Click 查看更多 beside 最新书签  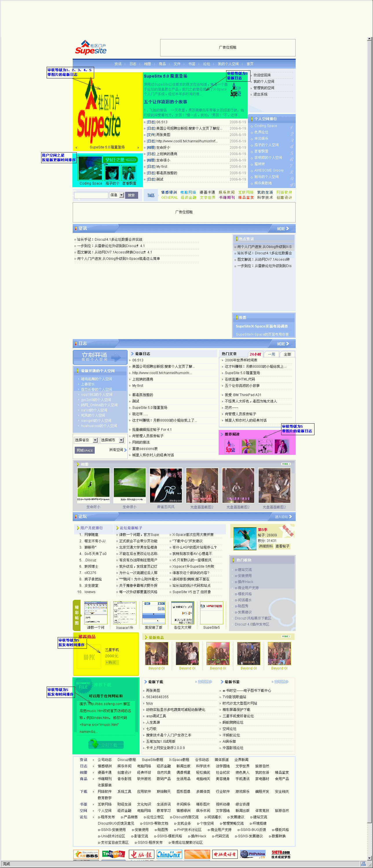(280, 682)
